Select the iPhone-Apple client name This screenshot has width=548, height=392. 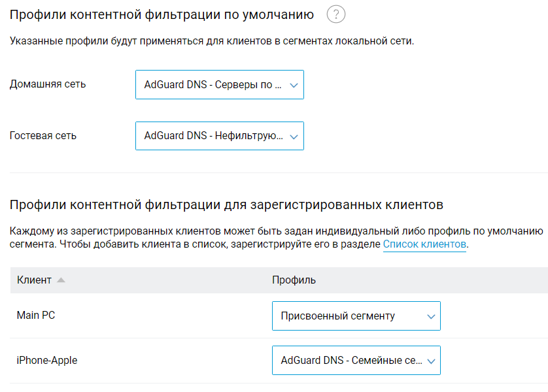[x=47, y=361]
